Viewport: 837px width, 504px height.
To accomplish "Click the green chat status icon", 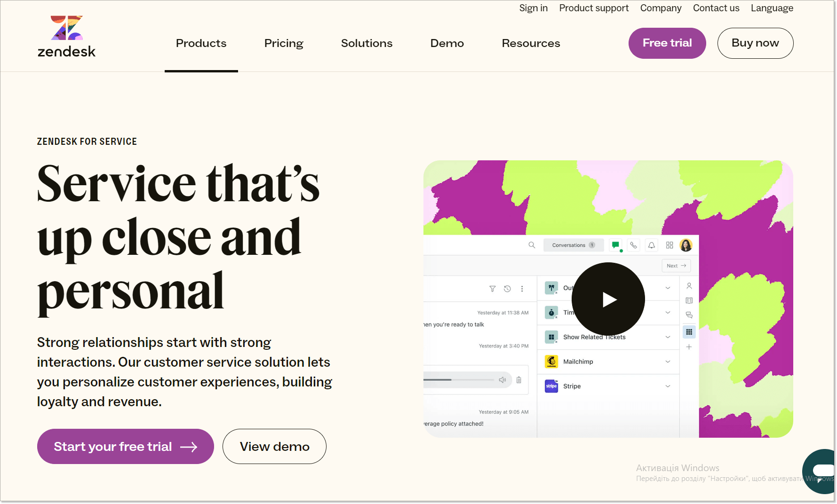I will pyautogui.click(x=615, y=245).
